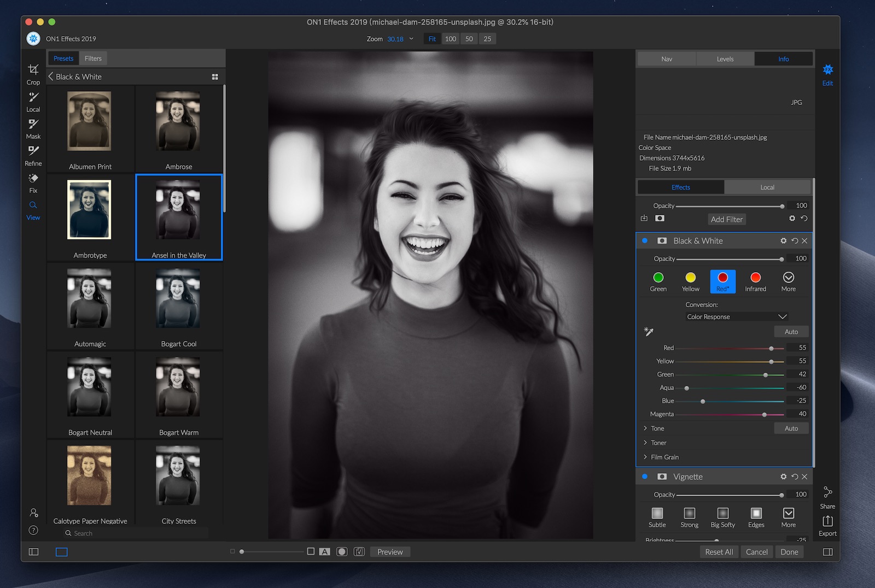Toggle Vignette filter visibility dot

(x=645, y=477)
